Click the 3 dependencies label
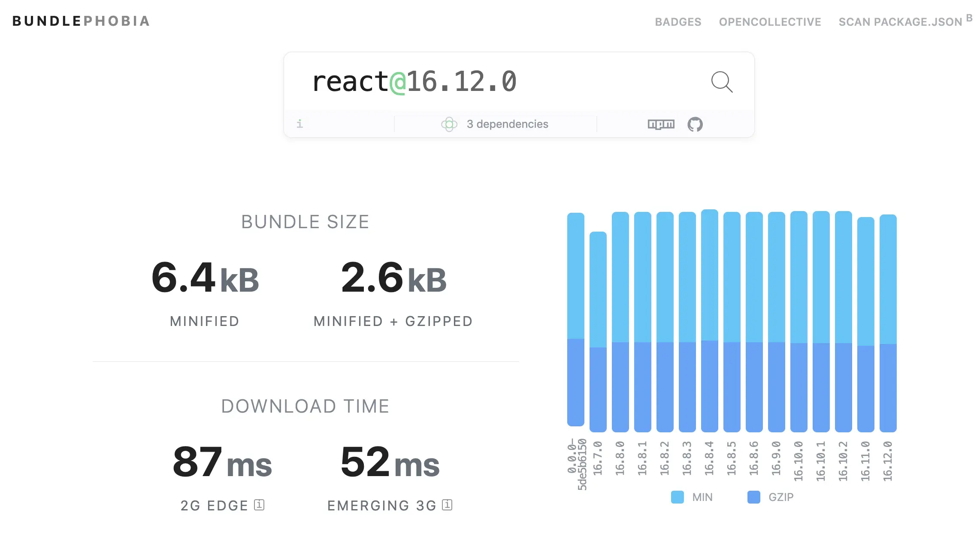The width and height of the screenshot is (980, 537). tap(508, 124)
